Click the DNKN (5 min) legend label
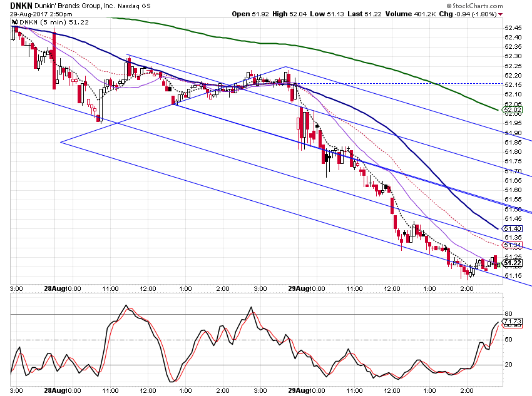Image resolution: width=532 pixels, height=396 pixels. click(x=54, y=23)
